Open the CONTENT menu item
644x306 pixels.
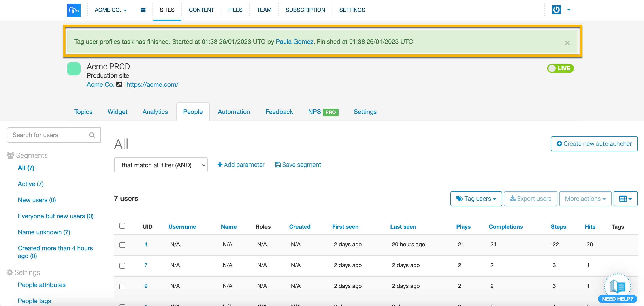pos(201,10)
